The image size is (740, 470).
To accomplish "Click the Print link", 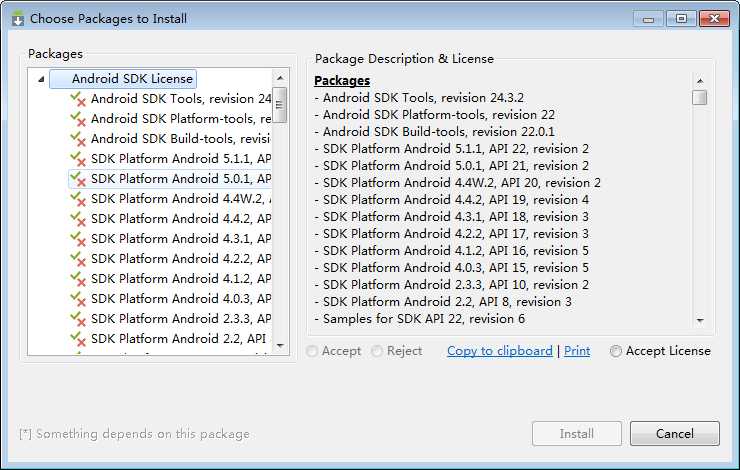I will point(577,351).
